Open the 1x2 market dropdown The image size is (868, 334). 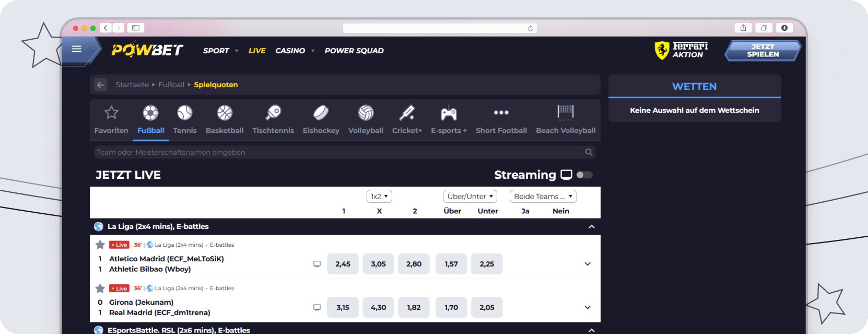point(379,197)
